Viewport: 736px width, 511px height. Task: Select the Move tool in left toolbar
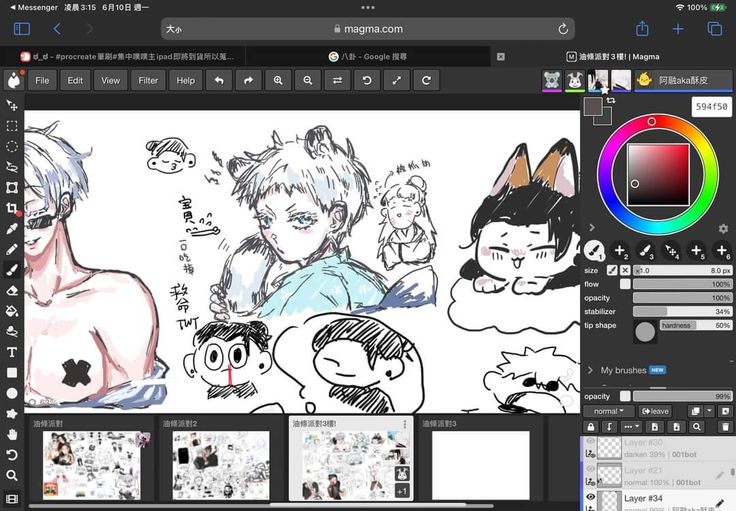click(12, 105)
